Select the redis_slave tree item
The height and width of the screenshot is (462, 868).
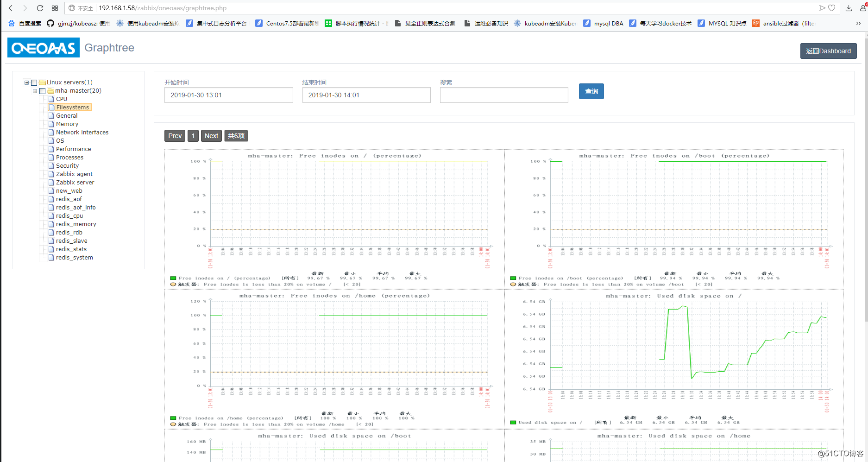point(72,241)
